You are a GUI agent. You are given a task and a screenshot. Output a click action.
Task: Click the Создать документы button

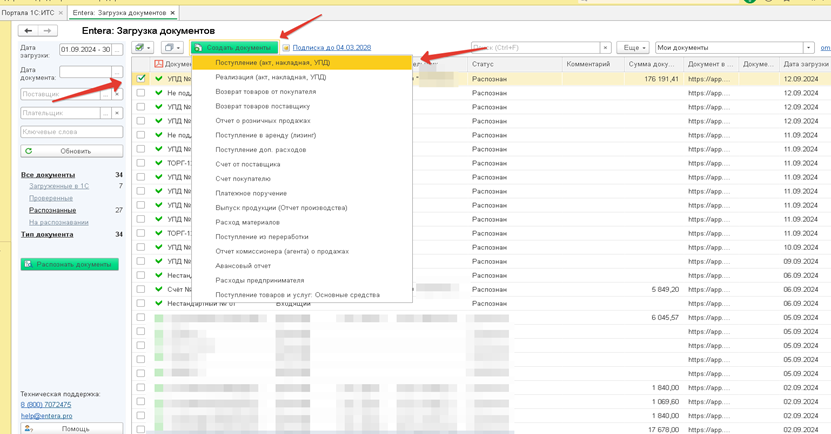pyautogui.click(x=234, y=48)
